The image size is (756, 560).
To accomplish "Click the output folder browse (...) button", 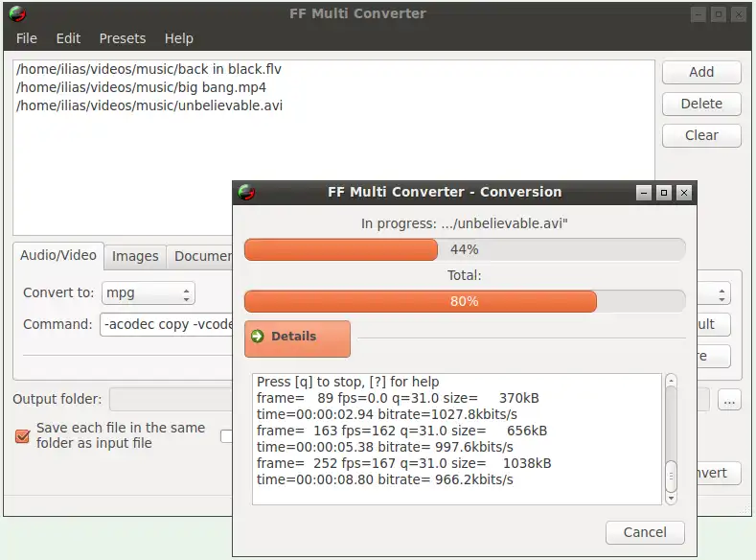I will pyautogui.click(x=729, y=400).
